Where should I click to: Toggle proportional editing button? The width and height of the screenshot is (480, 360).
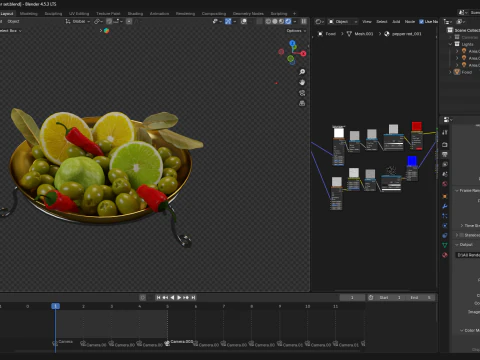tap(129, 21)
